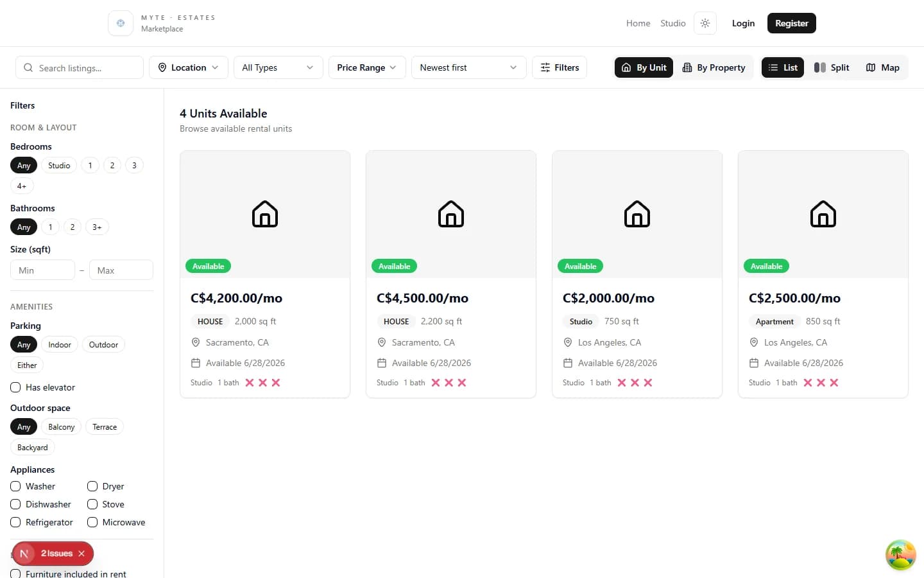Open the N issues indicator icon
This screenshot has width=924, height=578.
[24, 554]
